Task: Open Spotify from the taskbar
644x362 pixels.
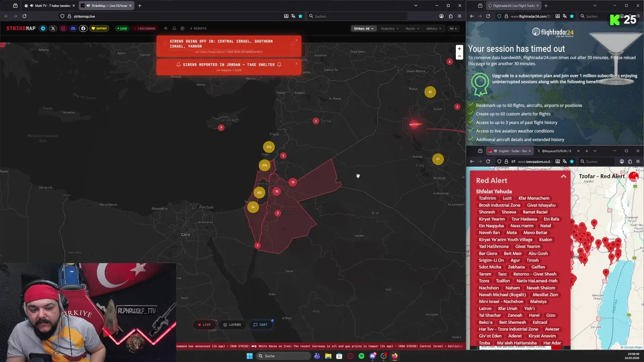Action: tap(361, 356)
